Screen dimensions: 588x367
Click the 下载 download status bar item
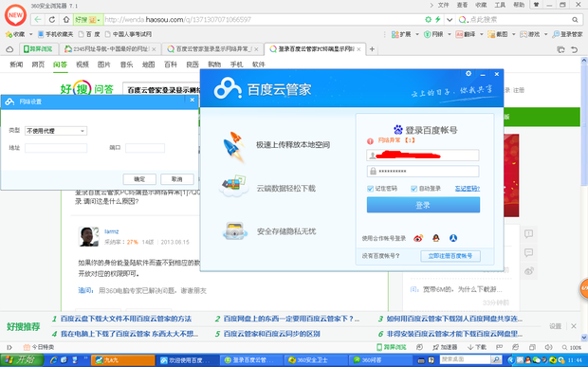(477, 347)
